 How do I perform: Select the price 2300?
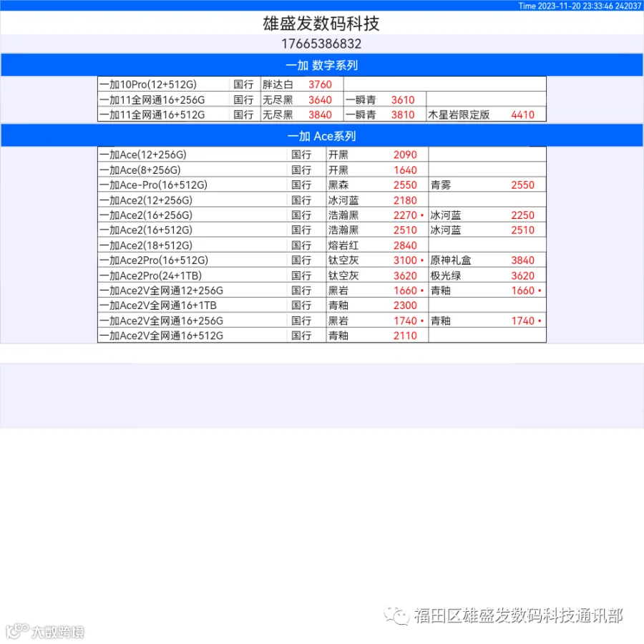405,306
